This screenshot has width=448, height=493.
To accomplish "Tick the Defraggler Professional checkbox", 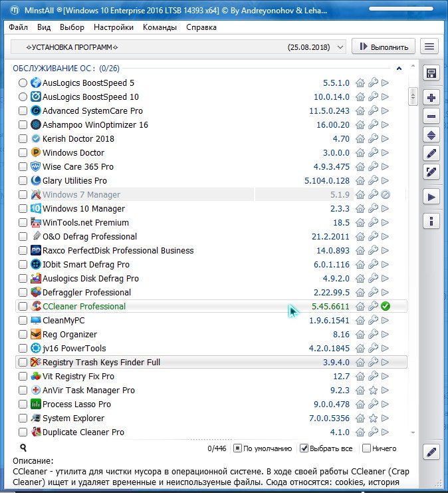I will coord(23,292).
